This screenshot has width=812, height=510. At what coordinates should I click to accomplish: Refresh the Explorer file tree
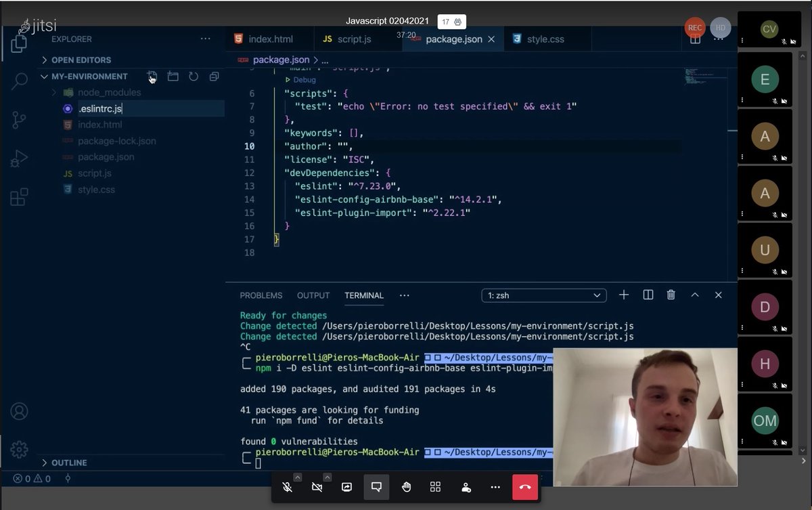click(x=194, y=77)
